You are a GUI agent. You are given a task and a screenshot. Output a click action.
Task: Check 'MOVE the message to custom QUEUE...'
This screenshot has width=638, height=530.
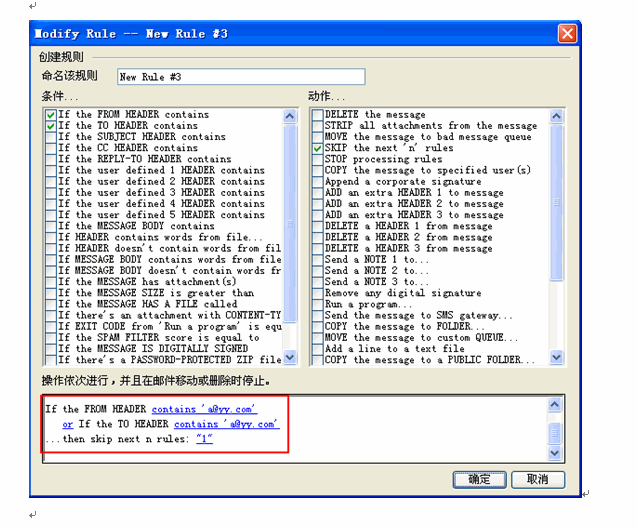(x=317, y=338)
